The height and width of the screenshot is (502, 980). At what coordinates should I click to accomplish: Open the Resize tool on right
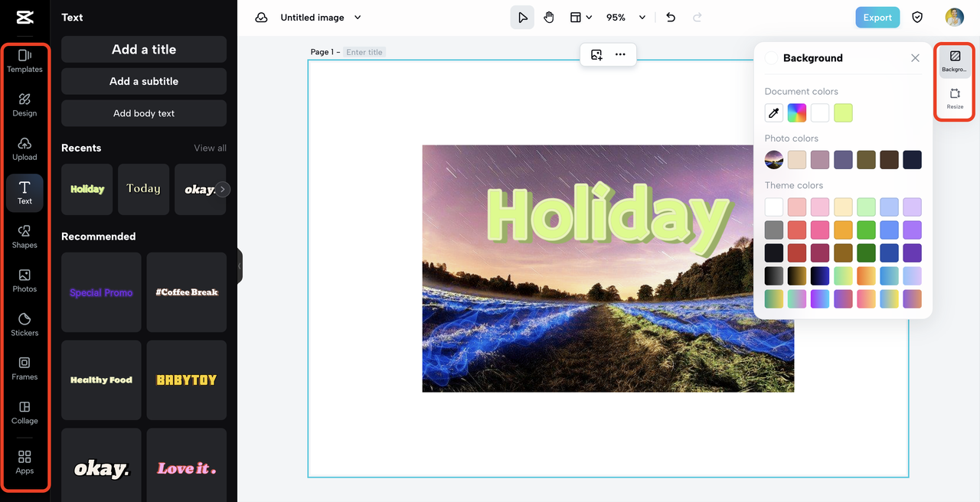pos(955,99)
